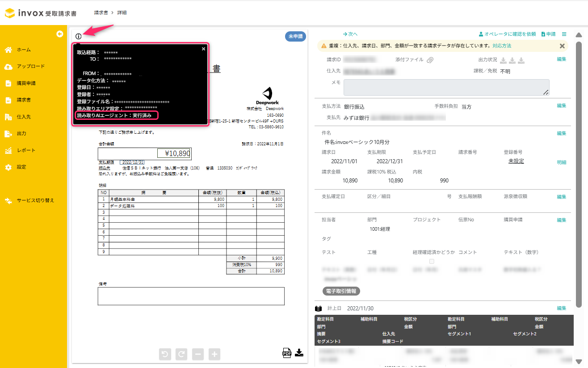Rotate the invoice counterclockwise
This screenshot has height=368, width=588.
pos(165,354)
